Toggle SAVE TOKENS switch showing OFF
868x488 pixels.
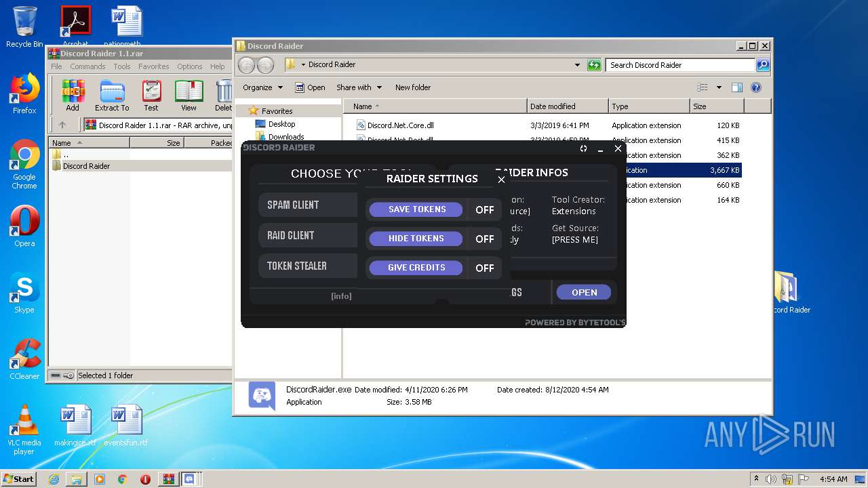point(484,210)
